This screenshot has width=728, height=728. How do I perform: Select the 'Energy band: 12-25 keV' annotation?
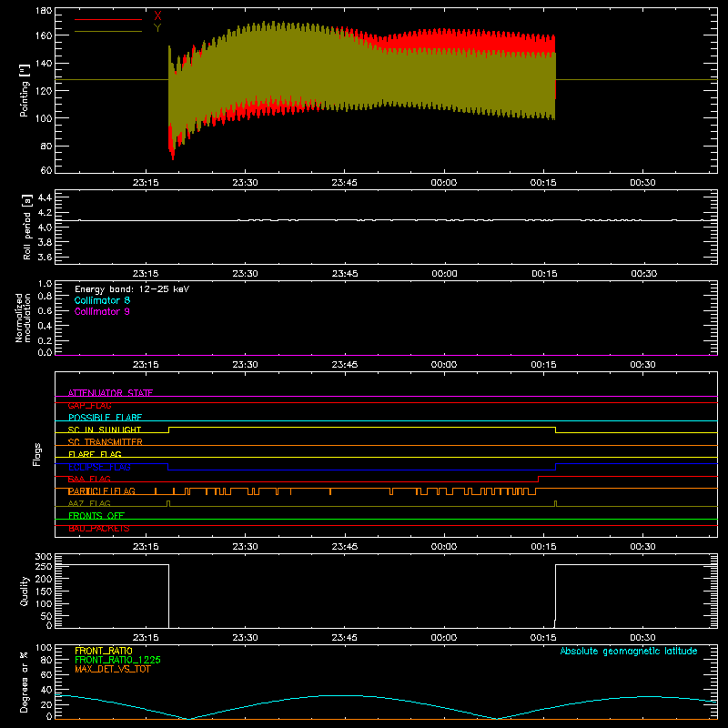coord(132,289)
